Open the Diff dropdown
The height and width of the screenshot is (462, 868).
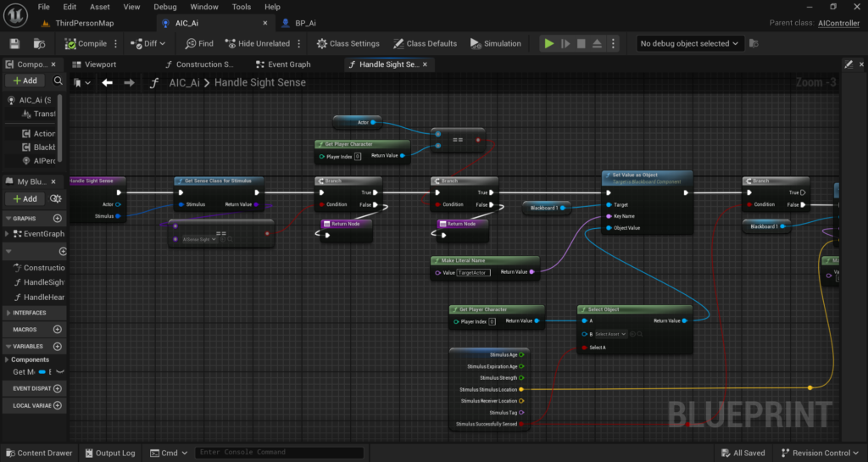(x=147, y=44)
